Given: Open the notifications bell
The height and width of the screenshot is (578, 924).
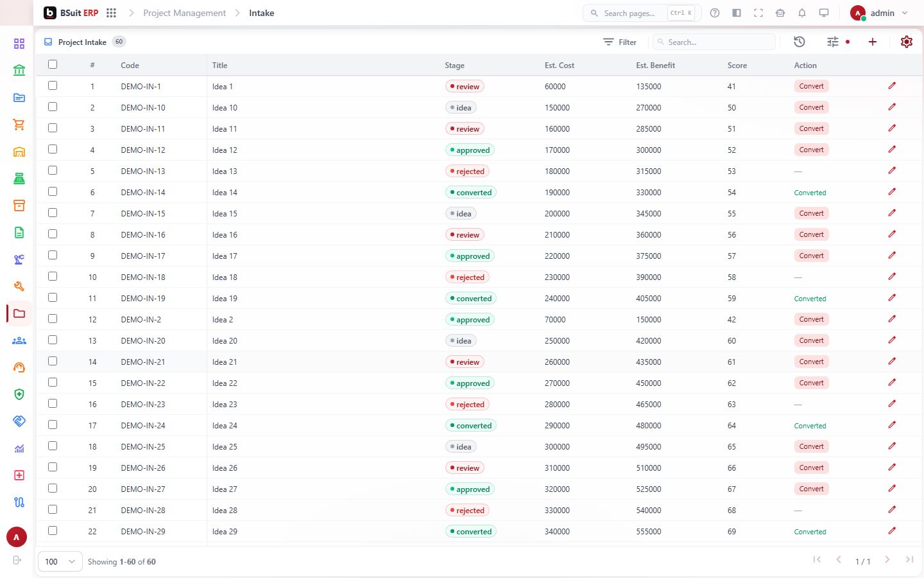Looking at the screenshot, I should [x=802, y=13].
